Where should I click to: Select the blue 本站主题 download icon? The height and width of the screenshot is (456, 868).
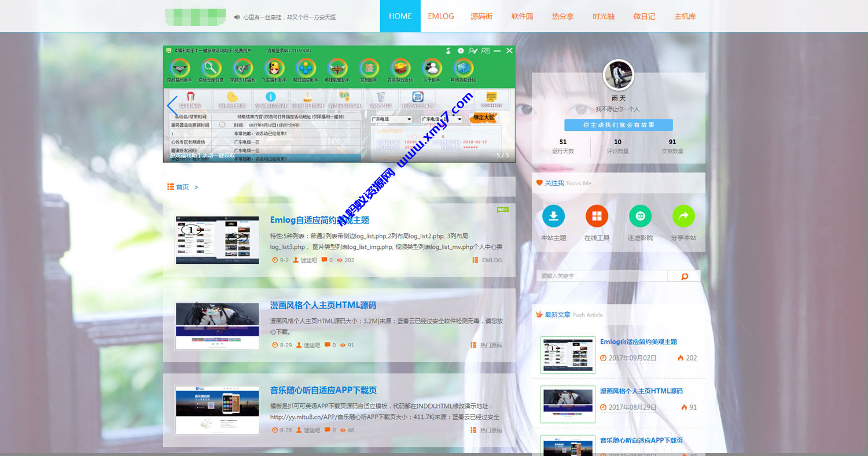pyautogui.click(x=553, y=215)
